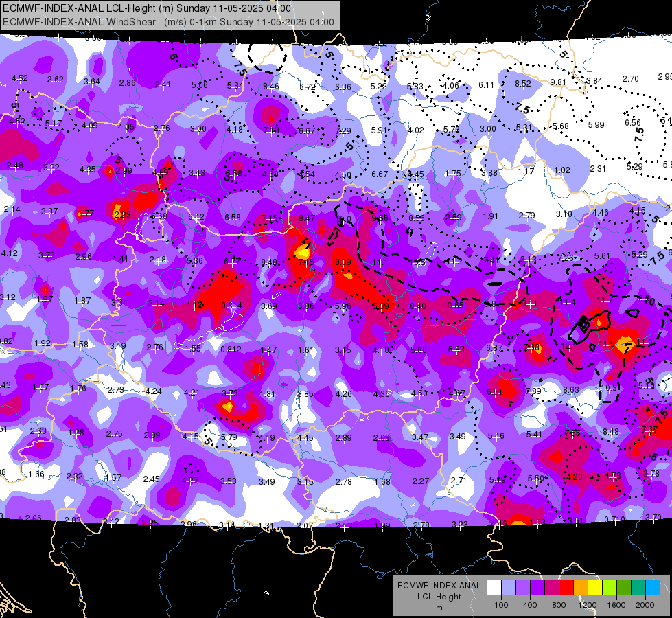Click the wind shear value 8.72

pos(308,87)
